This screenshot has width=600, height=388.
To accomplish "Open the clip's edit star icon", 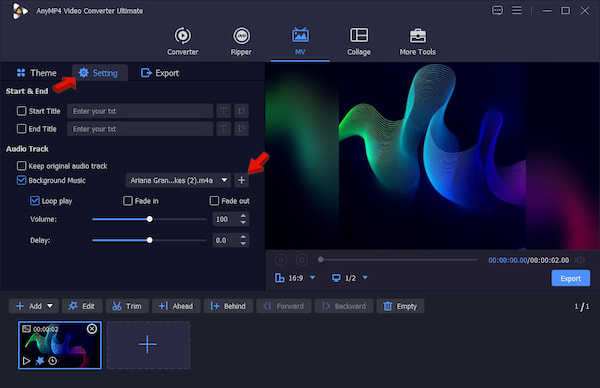I will point(40,361).
